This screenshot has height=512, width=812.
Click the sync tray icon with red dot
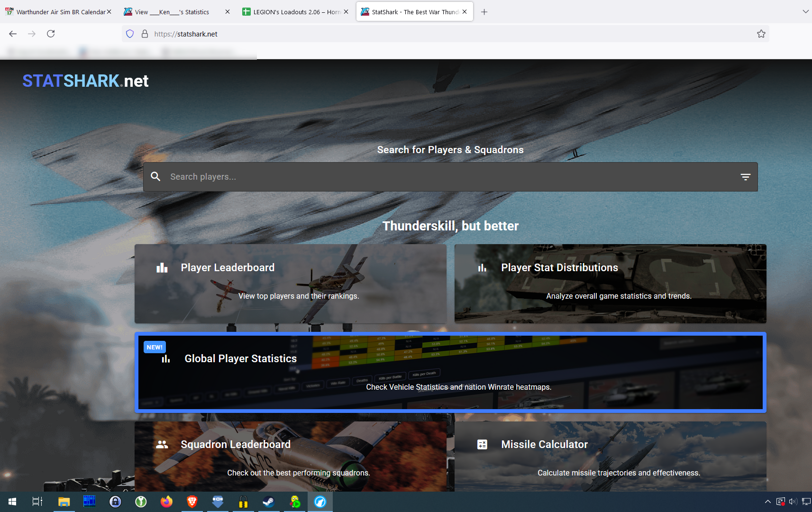[781, 502]
